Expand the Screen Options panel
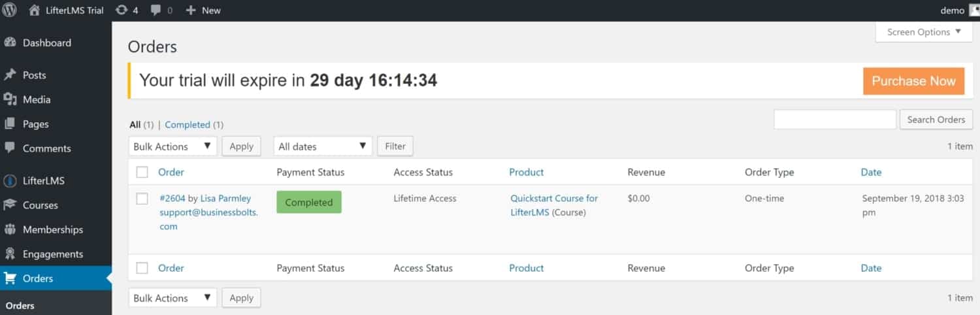980x315 pixels. coord(924,32)
